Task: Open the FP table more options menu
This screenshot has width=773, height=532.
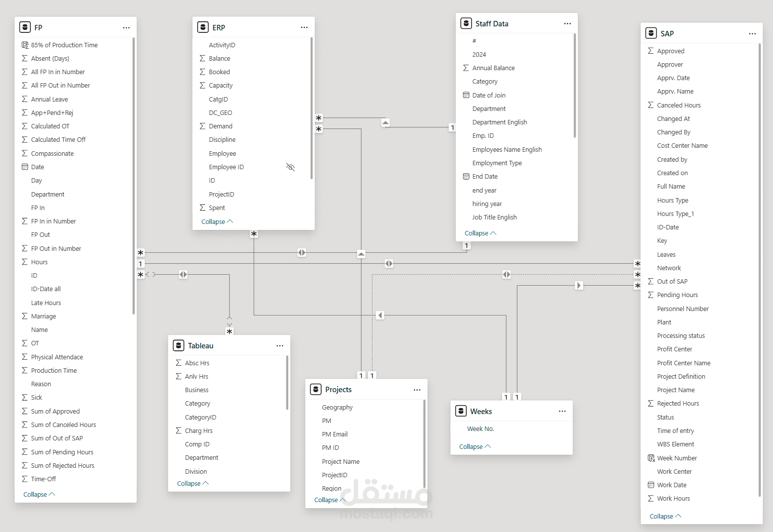Action: point(126,27)
